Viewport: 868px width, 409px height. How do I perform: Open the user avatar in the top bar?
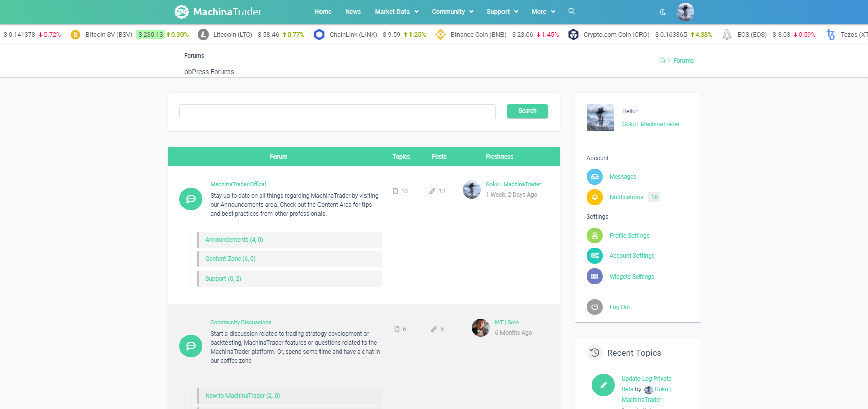[x=686, y=11]
